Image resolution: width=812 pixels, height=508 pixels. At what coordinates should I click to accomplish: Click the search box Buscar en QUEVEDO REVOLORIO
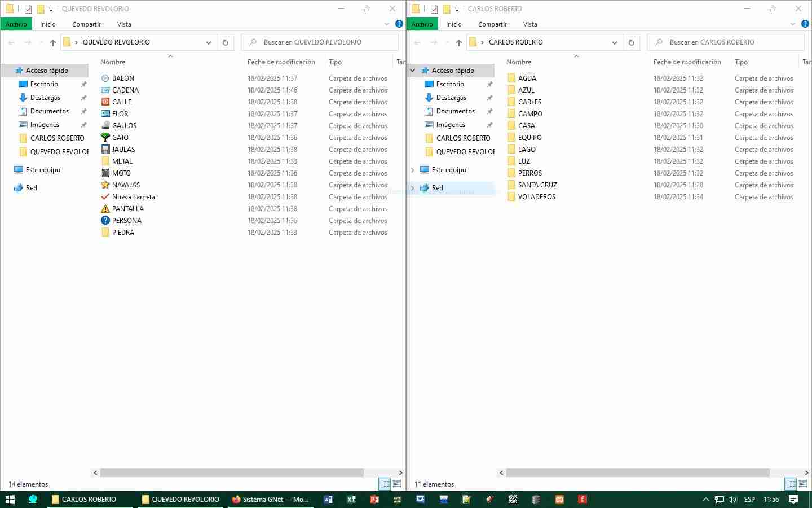(x=320, y=42)
